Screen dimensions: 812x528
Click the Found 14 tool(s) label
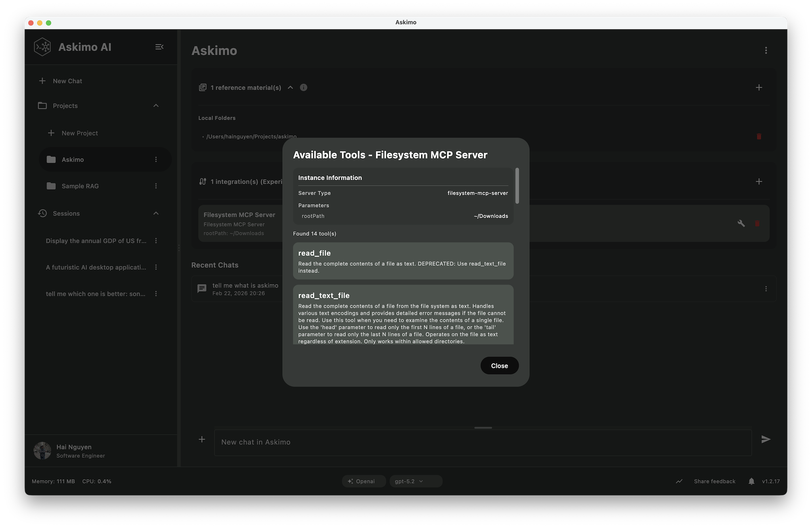[314, 234]
